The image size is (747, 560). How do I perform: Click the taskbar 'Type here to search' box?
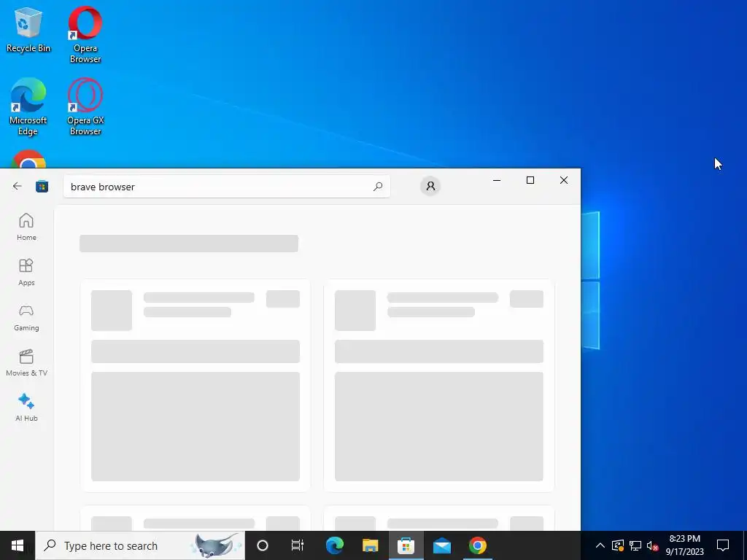point(140,545)
